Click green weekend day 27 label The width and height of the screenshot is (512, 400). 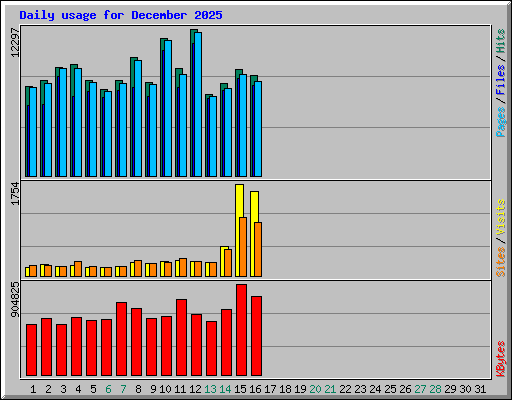click(x=420, y=389)
